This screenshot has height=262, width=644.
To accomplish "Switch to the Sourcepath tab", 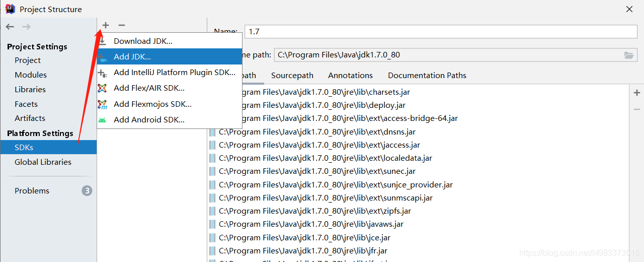I will click(x=292, y=76).
